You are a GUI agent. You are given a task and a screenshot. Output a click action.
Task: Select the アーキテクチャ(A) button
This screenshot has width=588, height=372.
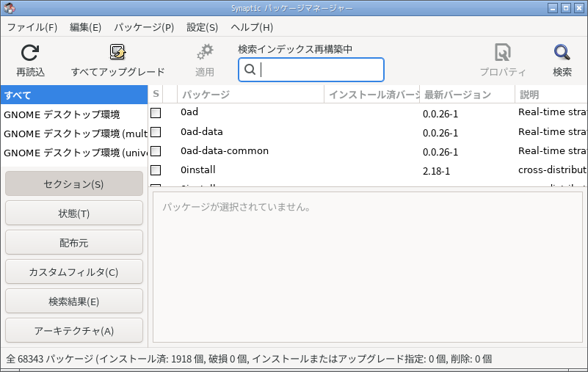[x=74, y=330]
